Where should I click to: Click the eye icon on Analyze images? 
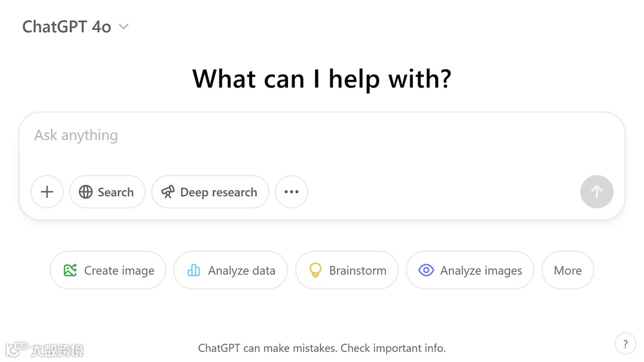pos(426,270)
